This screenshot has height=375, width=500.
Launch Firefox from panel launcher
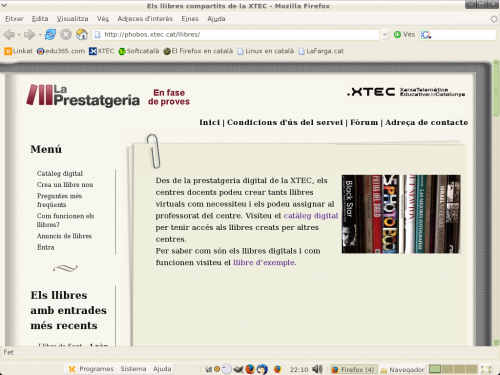(250, 369)
